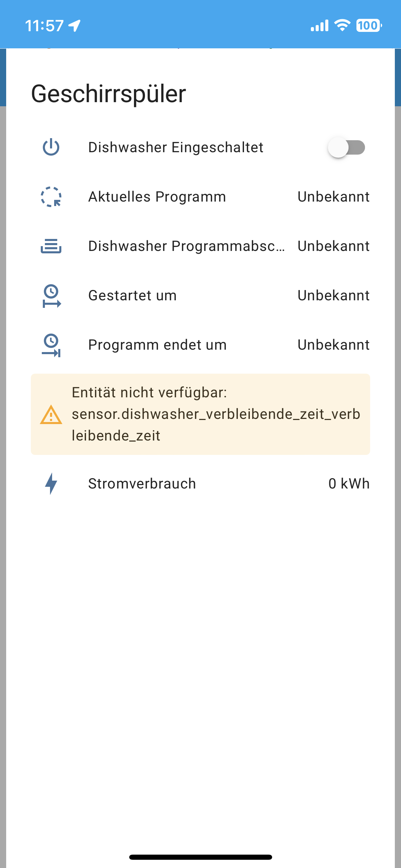Select the Geschirrspüler heading
401x868 pixels.
[x=109, y=93]
